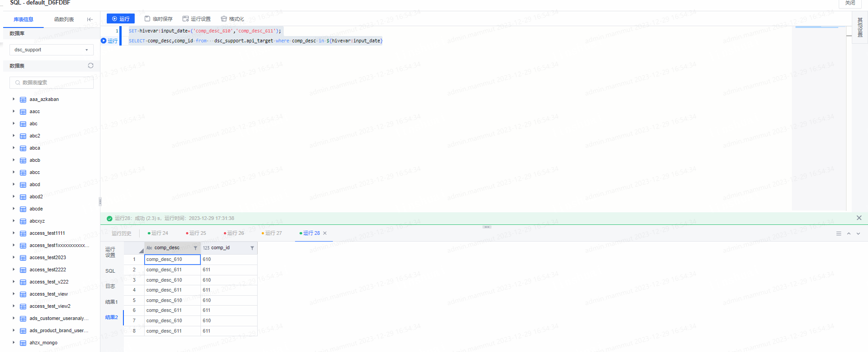Switch to the 函数列表 tab

pos(64,19)
